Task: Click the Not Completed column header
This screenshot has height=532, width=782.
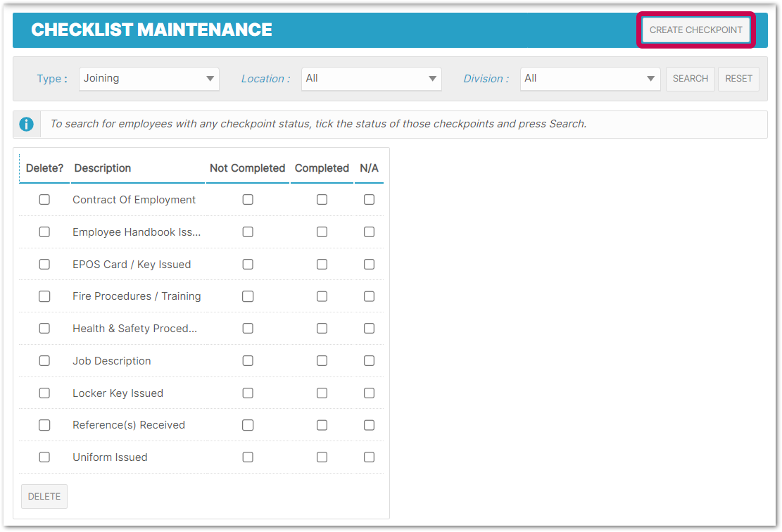Action: 247,168
